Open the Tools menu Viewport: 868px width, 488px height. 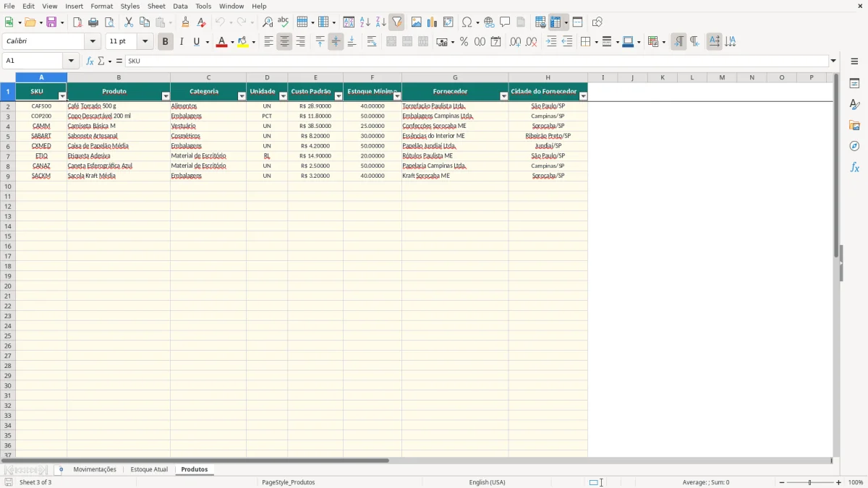coord(203,6)
